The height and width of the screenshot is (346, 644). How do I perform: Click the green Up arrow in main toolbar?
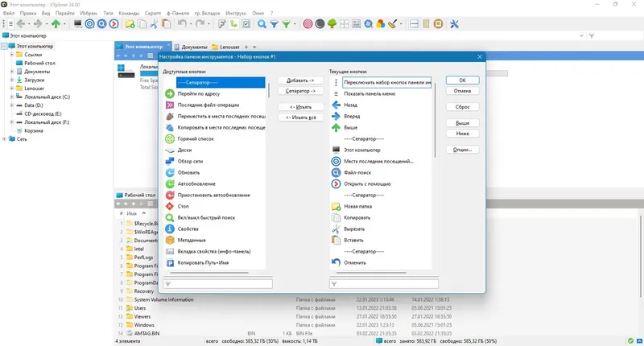coord(56,24)
